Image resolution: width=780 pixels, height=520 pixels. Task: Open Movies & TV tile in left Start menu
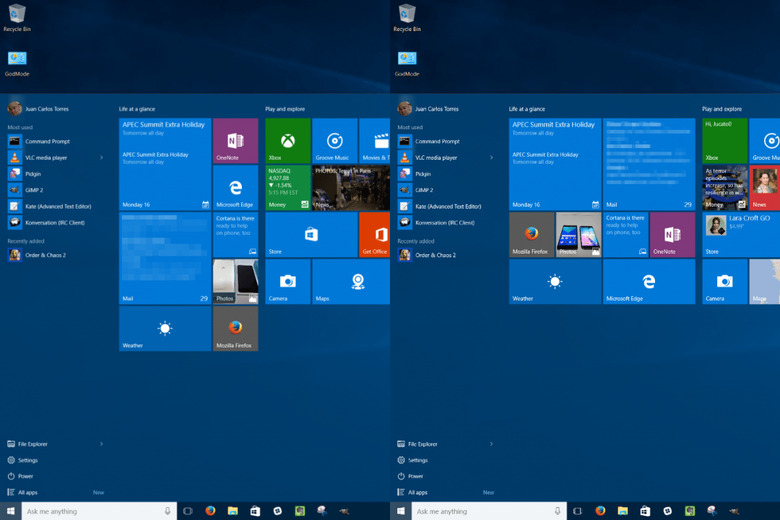point(375,141)
